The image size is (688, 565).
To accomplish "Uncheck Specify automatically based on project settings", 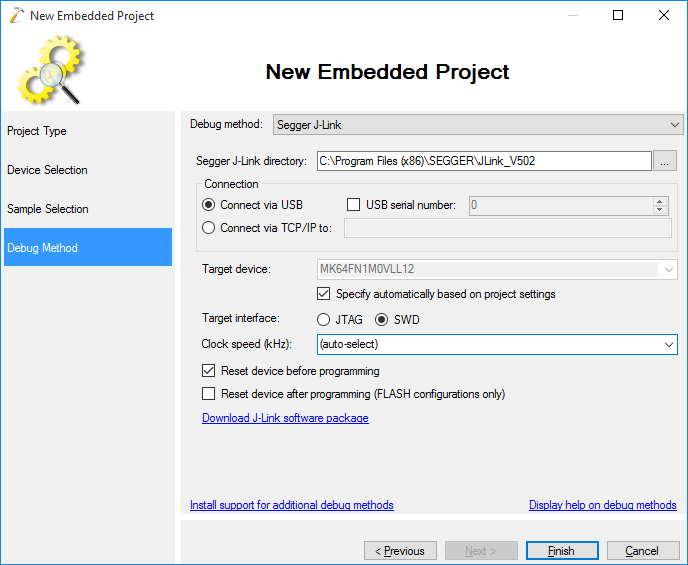I will pyautogui.click(x=323, y=293).
